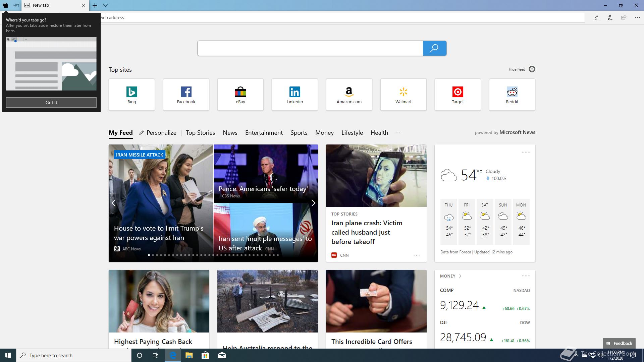Open Settings and more ellipsis menu
This screenshot has width=644, height=362.
tap(637, 17)
